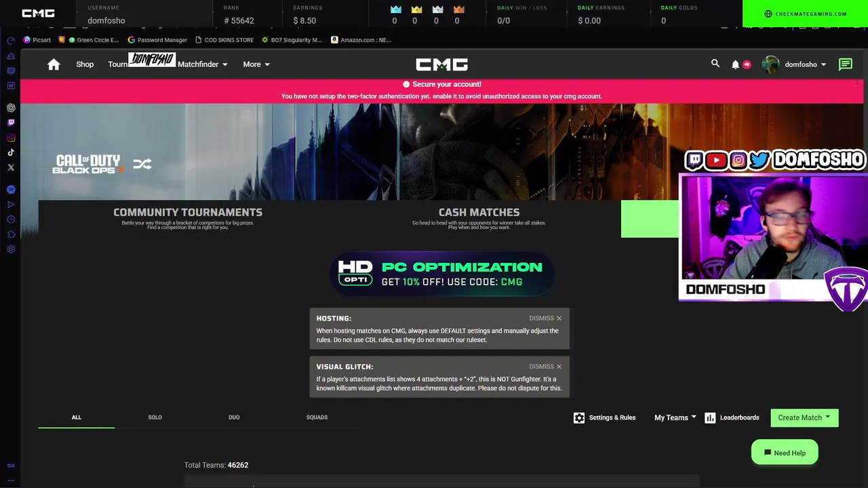Click the Need Help button

785,453
